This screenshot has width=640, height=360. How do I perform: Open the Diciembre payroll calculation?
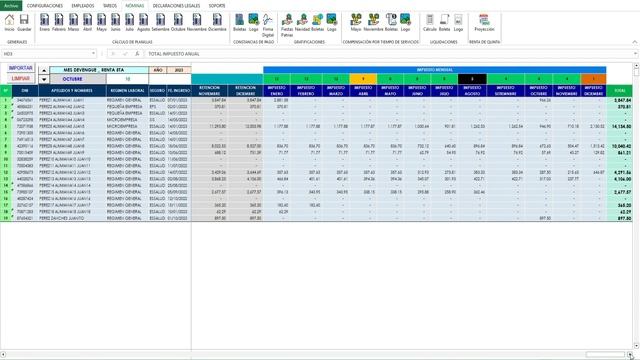pyautogui.click(x=217, y=22)
